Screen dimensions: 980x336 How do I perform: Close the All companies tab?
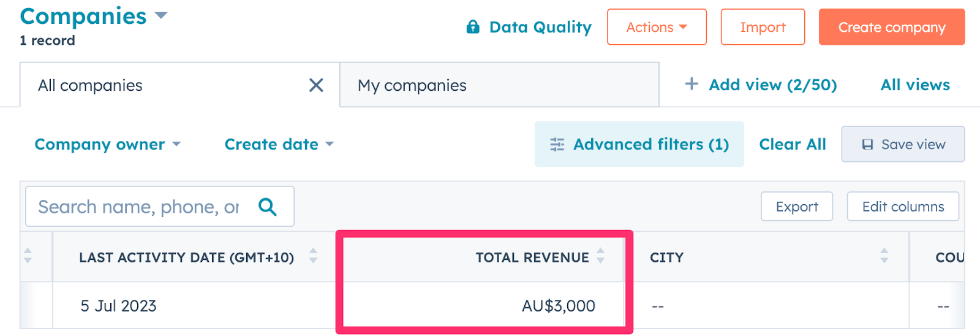316,85
